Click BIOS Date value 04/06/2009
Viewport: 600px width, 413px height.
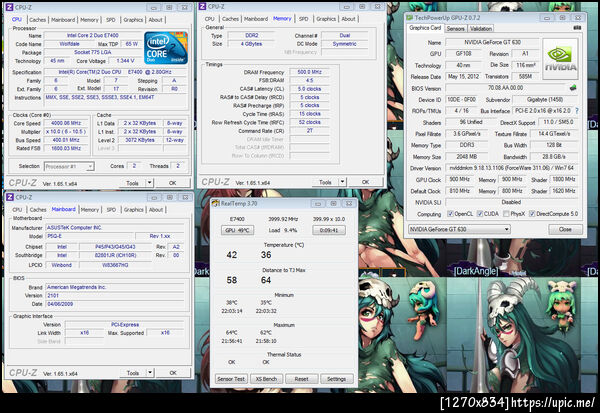coord(116,304)
